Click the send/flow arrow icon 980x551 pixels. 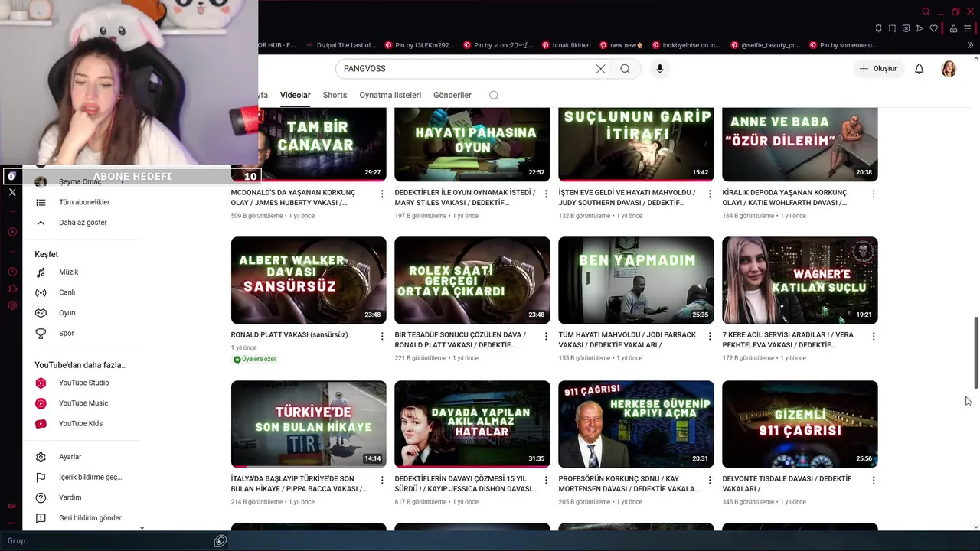point(920,28)
